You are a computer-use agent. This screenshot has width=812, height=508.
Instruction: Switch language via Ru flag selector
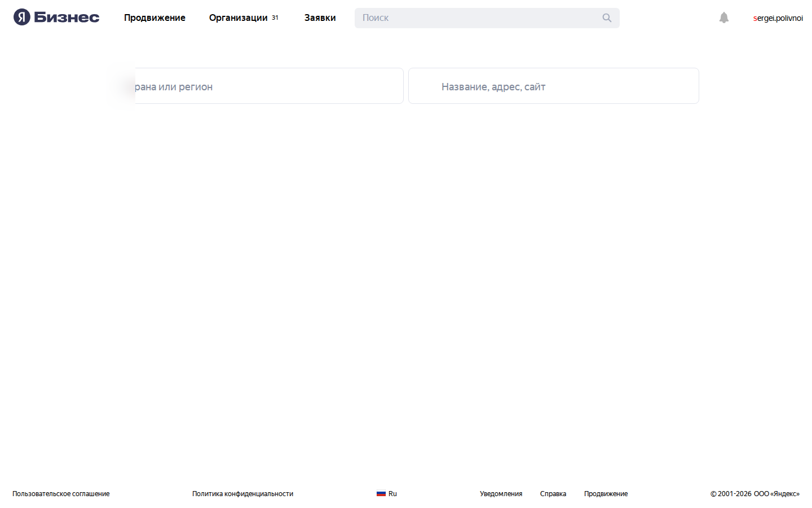pos(387,494)
